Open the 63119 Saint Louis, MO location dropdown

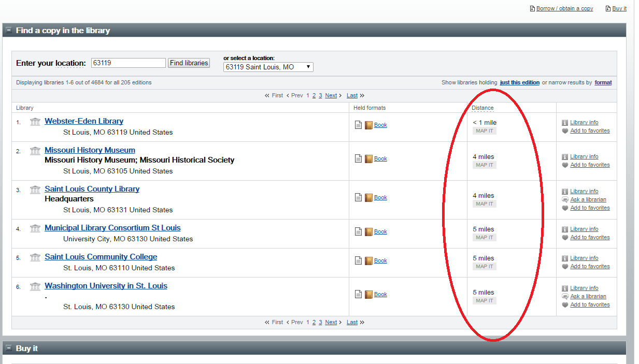point(307,66)
